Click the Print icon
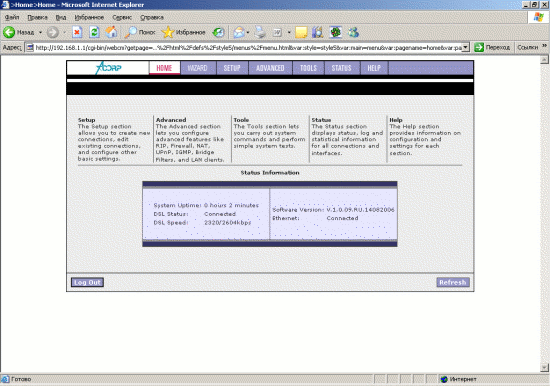This screenshot has height=386, width=550. click(260, 33)
